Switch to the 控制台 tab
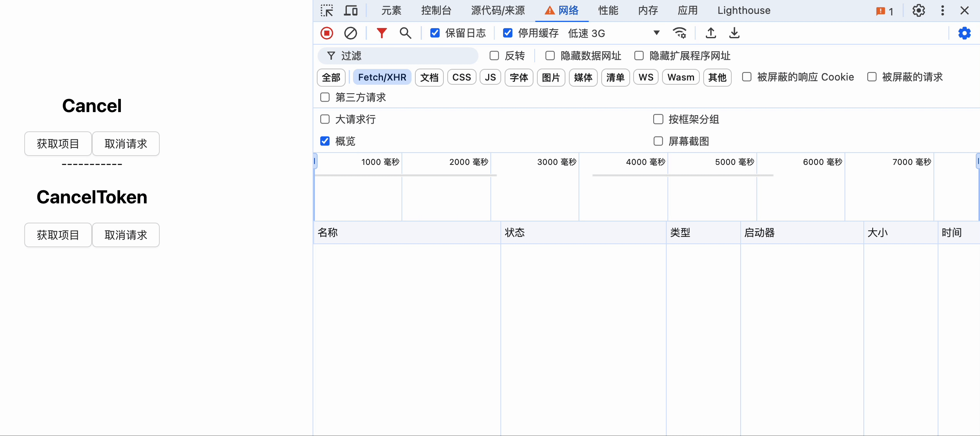980x436 pixels. [436, 10]
